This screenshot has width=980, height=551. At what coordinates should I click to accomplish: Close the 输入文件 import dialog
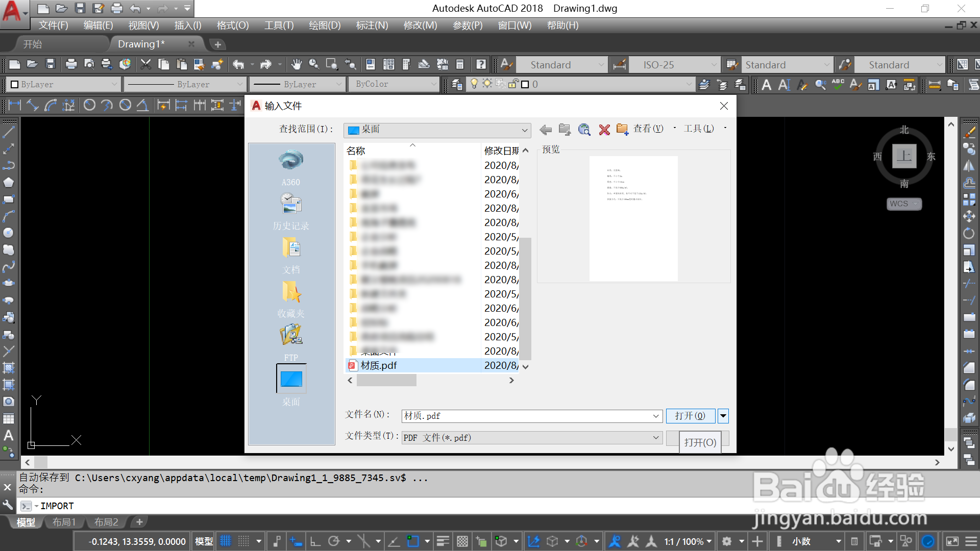pyautogui.click(x=724, y=106)
